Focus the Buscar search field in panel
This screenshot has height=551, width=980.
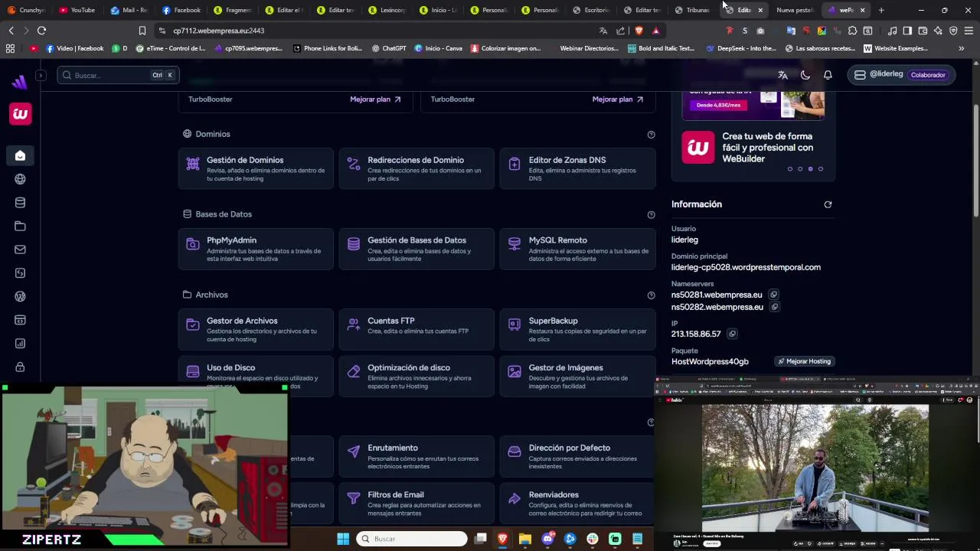click(118, 75)
